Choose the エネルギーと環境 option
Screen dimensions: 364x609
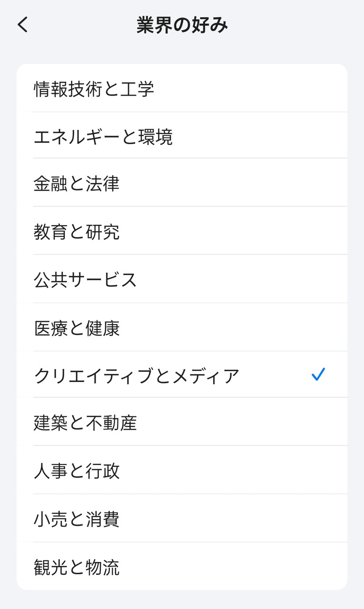pyautogui.click(x=103, y=137)
